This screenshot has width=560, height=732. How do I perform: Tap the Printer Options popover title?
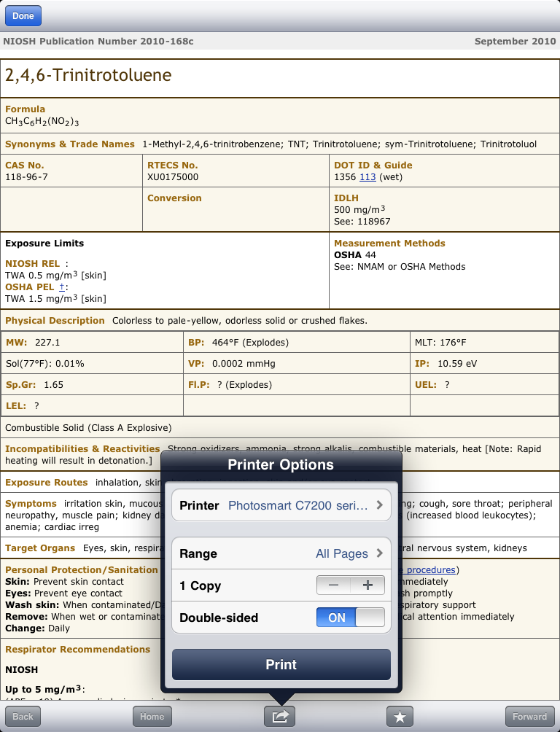pyautogui.click(x=281, y=464)
